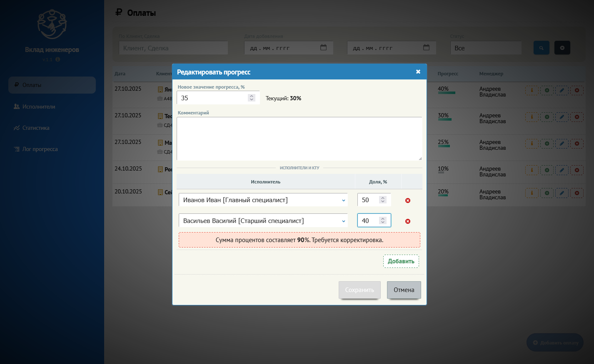The height and width of the screenshot is (364, 594).
Task: Adjust the 40 share percentage stepper
Action: [382, 220]
